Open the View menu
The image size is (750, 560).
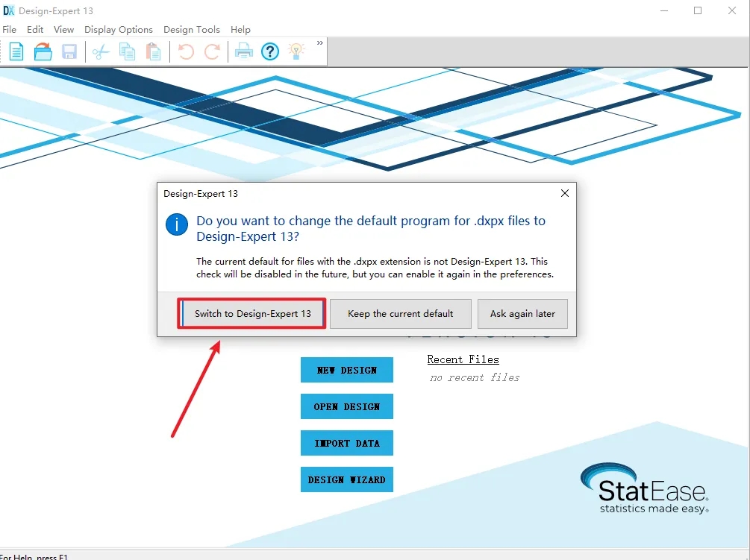click(63, 30)
